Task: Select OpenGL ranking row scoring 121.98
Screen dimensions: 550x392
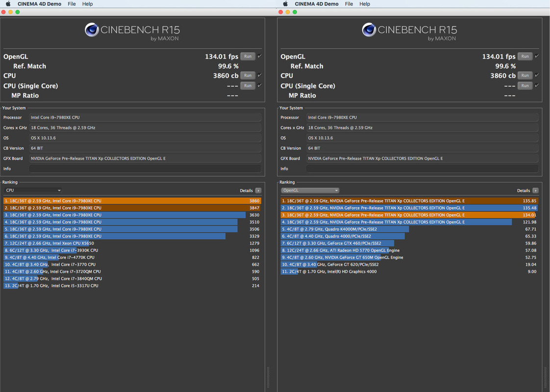Action: coord(409,222)
